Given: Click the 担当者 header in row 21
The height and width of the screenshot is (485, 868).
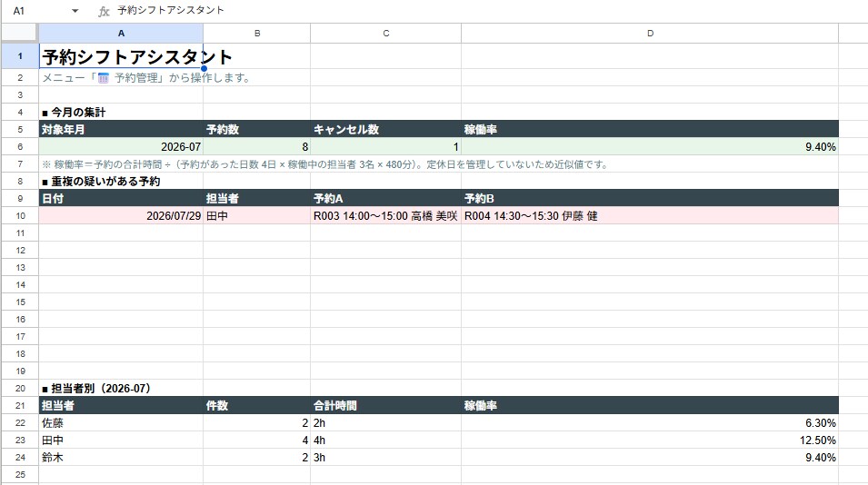Looking at the screenshot, I should tap(121, 405).
